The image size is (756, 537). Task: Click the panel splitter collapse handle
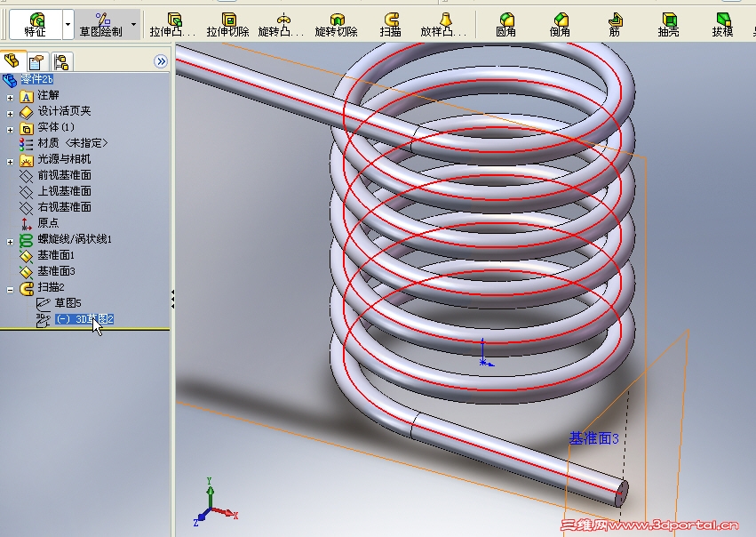172,300
